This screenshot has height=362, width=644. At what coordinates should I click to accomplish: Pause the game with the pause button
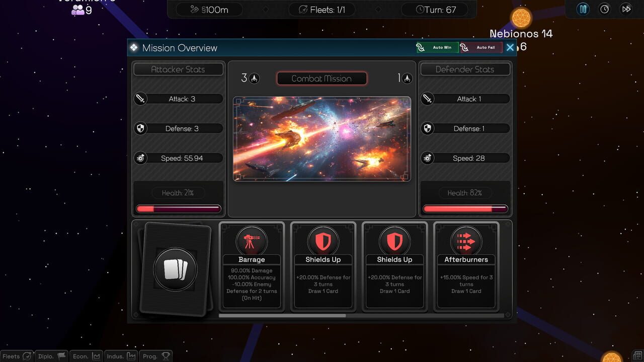click(583, 9)
